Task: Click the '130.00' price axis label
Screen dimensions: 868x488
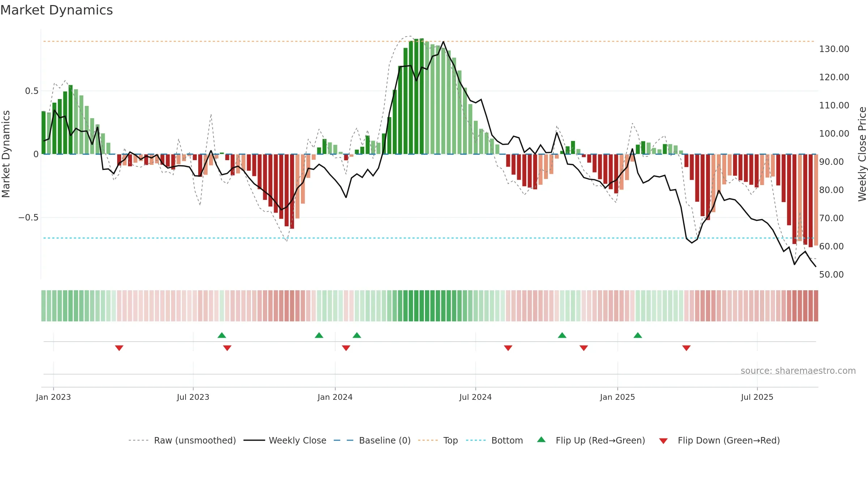Action: 834,49
